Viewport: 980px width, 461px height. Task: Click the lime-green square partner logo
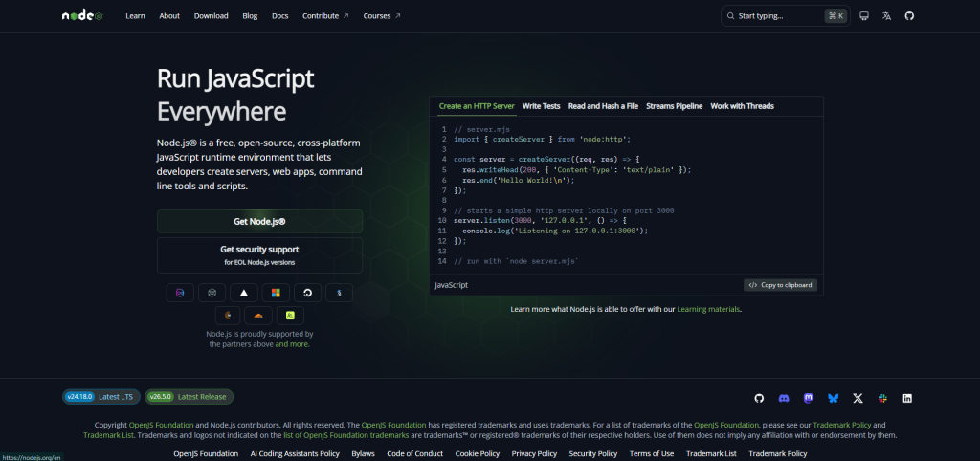(290, 316)
